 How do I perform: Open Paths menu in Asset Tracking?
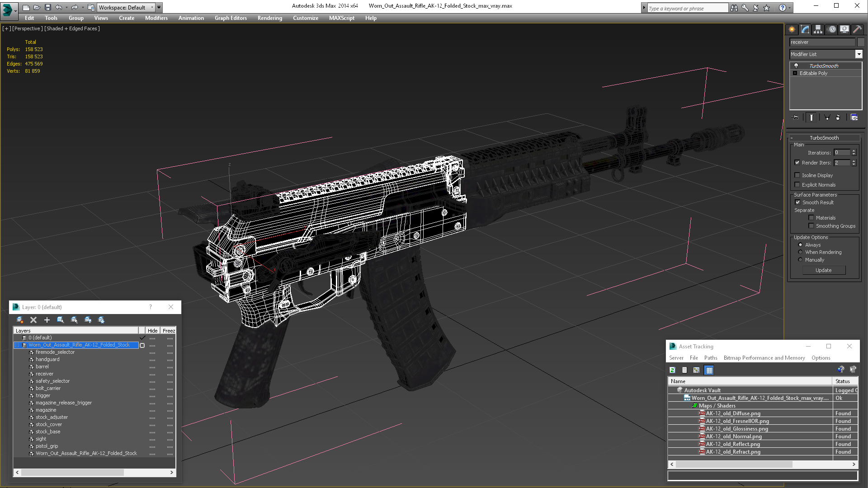(711, 358)
